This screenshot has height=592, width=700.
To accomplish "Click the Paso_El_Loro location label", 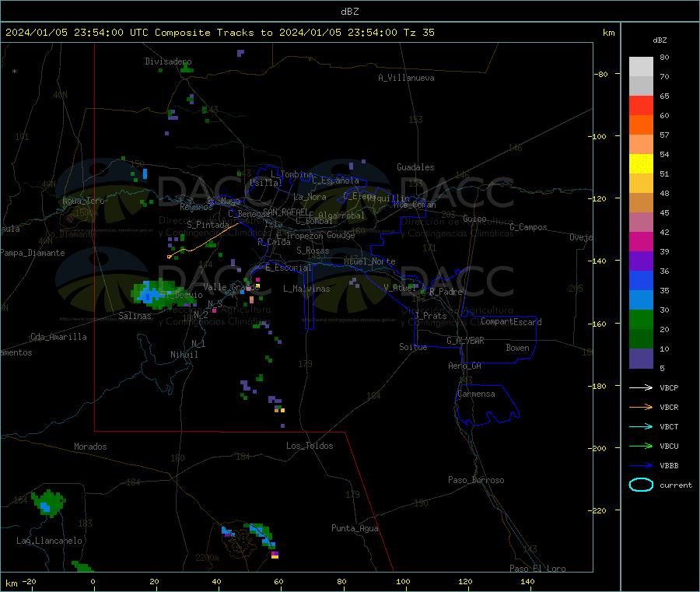I will click(537, 569).
